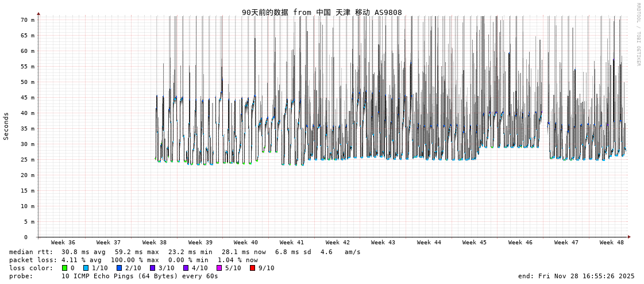This screenshot has width=644, height=284.
Task: Click the packet loss statistics line
Action: [x=133, y=260]
